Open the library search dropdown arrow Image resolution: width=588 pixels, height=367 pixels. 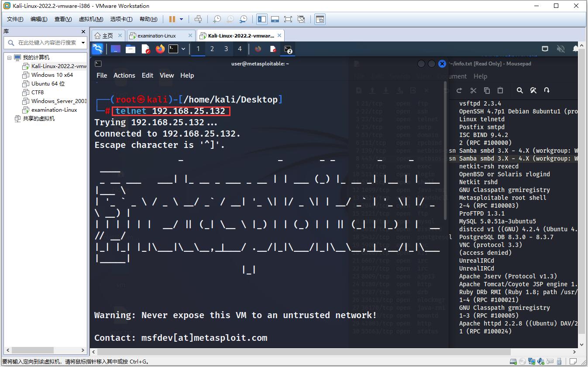(83, 43)
